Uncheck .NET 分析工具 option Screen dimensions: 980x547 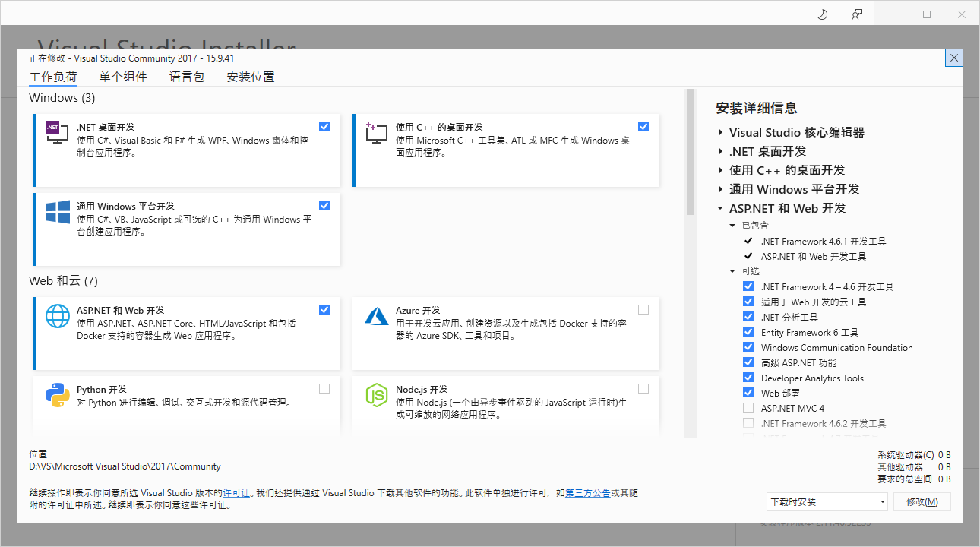tap(748, 318)
